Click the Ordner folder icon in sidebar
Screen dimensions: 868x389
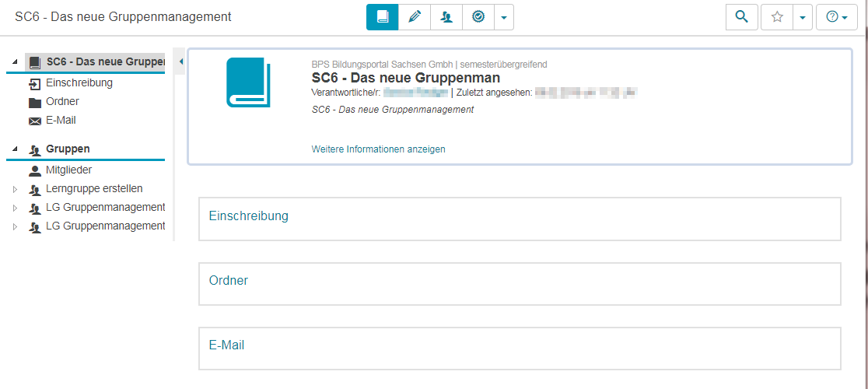(x=35, y=103)
